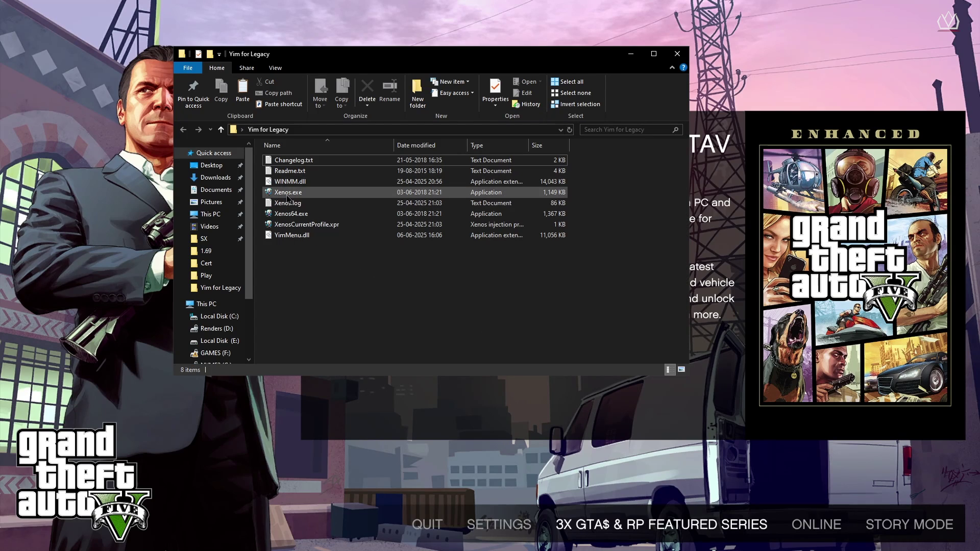This screenshot has width=980, height=551.
Task: Click the Select all ribbon icon
Action: click(x=555, y=82)
